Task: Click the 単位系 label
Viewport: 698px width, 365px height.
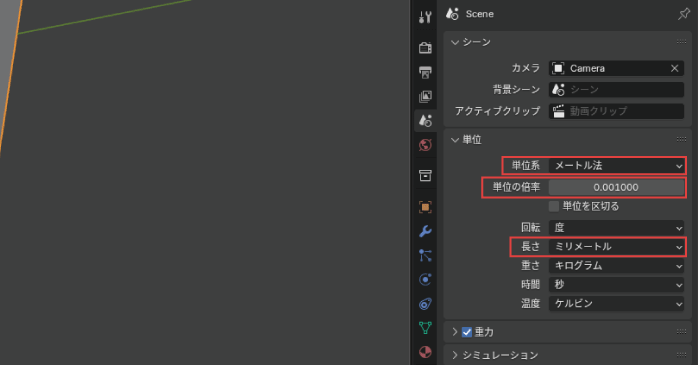Action: (526, 166)
